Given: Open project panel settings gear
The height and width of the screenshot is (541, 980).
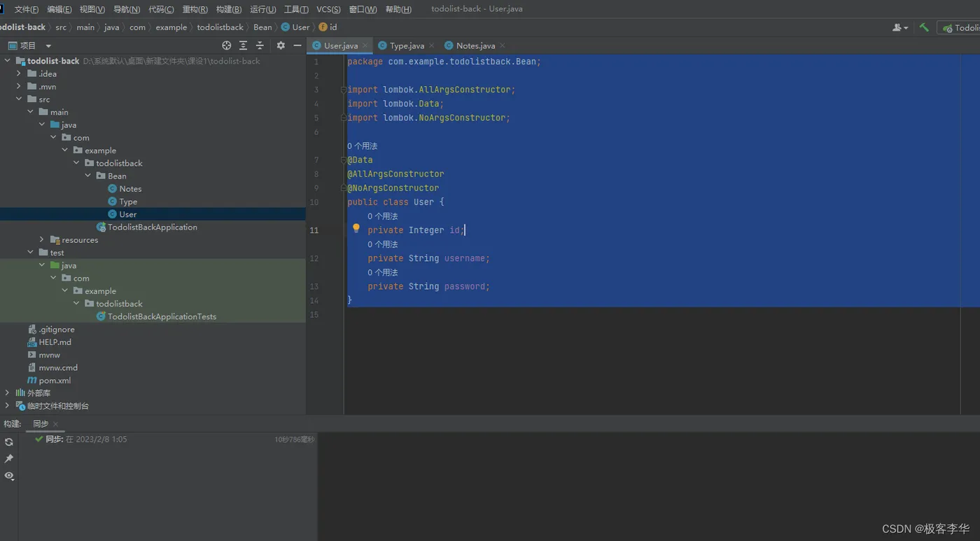Looking at the screenshot, I should pyautogui.click(x=281, y=45).
